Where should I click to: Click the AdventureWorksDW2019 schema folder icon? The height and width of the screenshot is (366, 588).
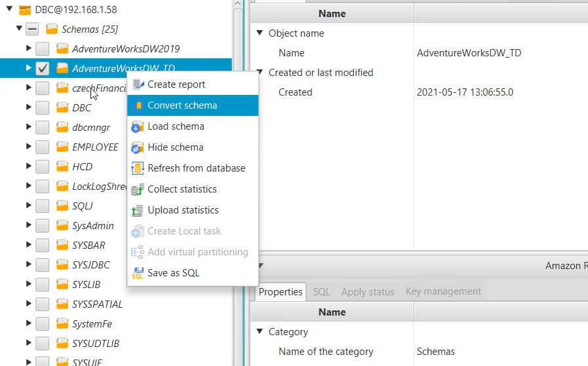click(x=62, y=48)
